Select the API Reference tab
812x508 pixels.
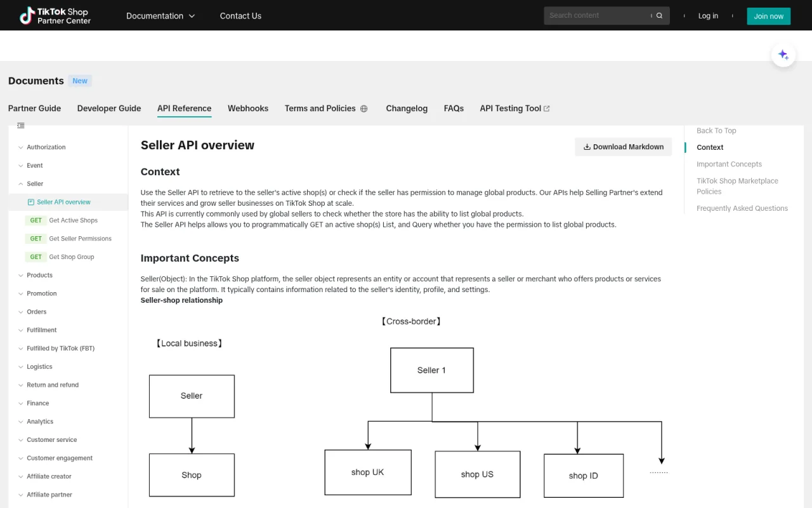click(184, 109)
